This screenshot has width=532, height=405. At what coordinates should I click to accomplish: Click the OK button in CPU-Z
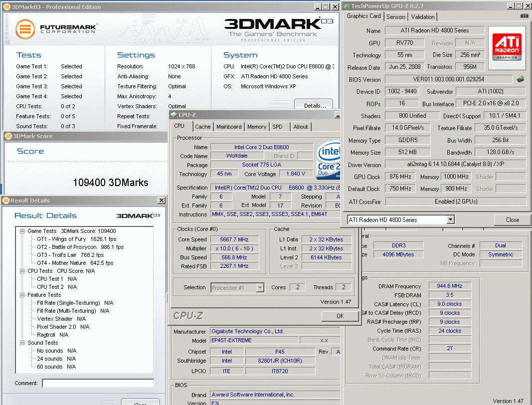(340, 316)
